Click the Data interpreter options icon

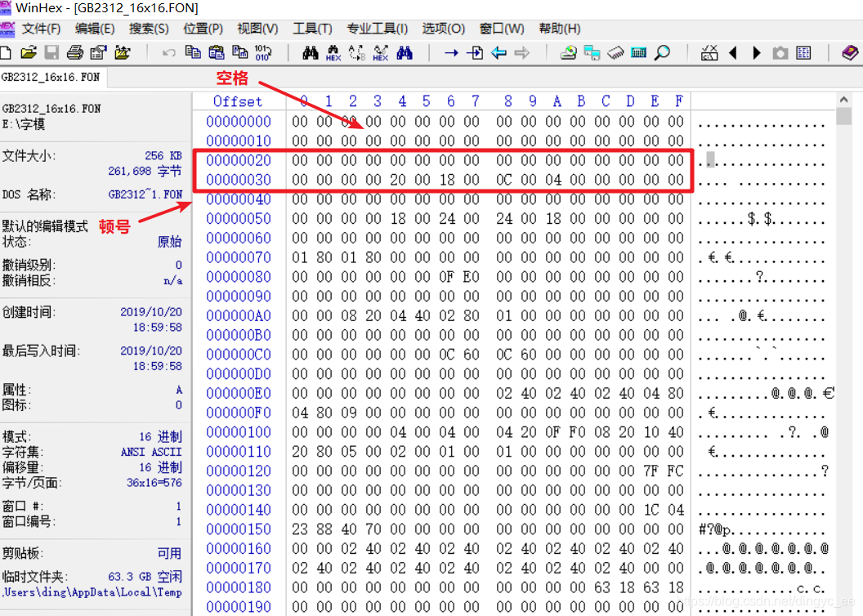[709, 53]
